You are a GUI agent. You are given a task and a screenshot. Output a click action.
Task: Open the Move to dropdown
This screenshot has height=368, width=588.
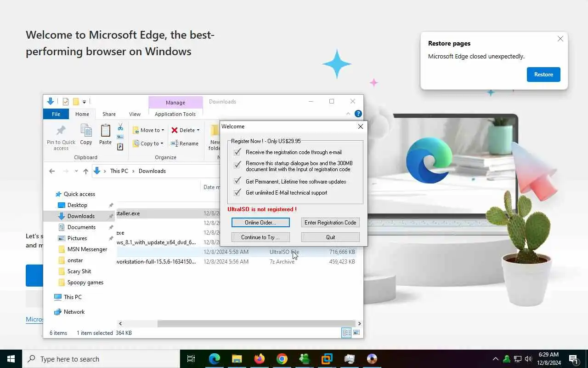(148, 130)
